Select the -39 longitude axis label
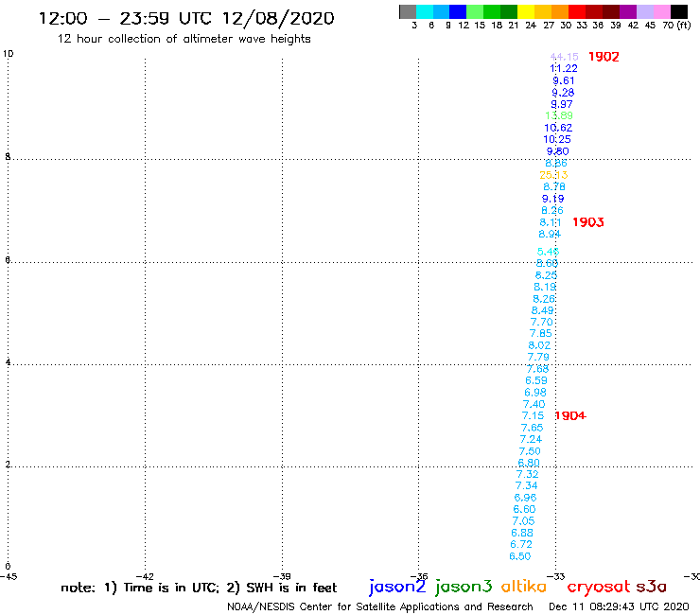 coord(282,576)
